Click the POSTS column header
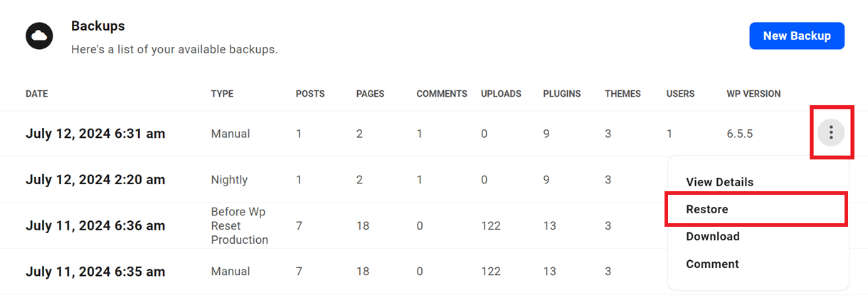Viewport: 868px width, 300px height. click(310, 94)
